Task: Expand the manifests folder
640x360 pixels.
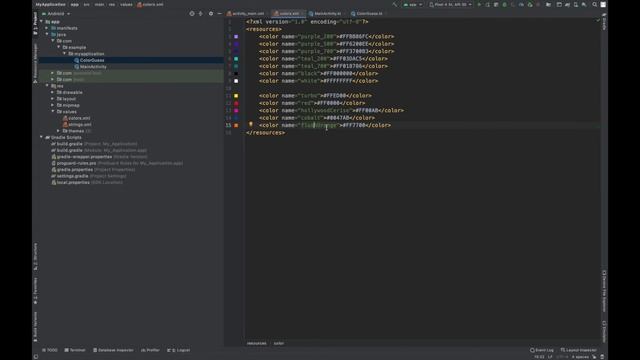Action: click(x=47, y=28)
